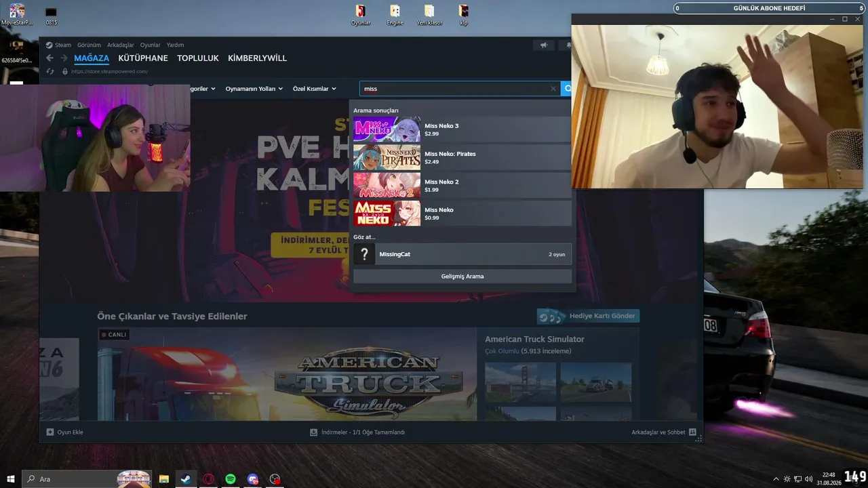The height and width of the screenshot is (488, 868).
Task: Clear the 'miss' search text
Action: (553, 89)
